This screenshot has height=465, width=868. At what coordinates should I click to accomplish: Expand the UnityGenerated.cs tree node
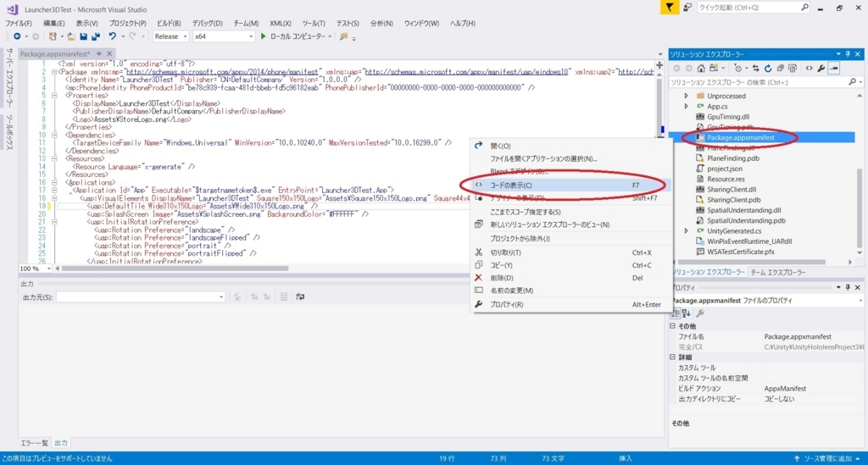pos(687,230)
